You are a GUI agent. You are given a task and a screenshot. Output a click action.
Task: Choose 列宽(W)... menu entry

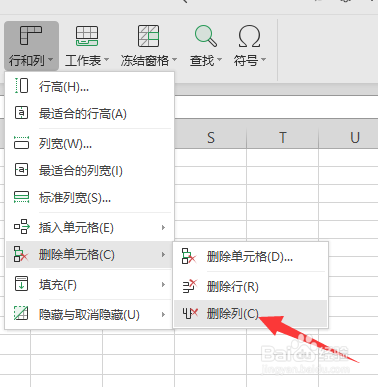90,144
